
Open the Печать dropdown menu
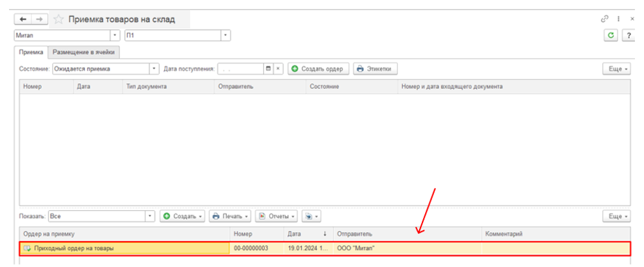click(230, 216)
